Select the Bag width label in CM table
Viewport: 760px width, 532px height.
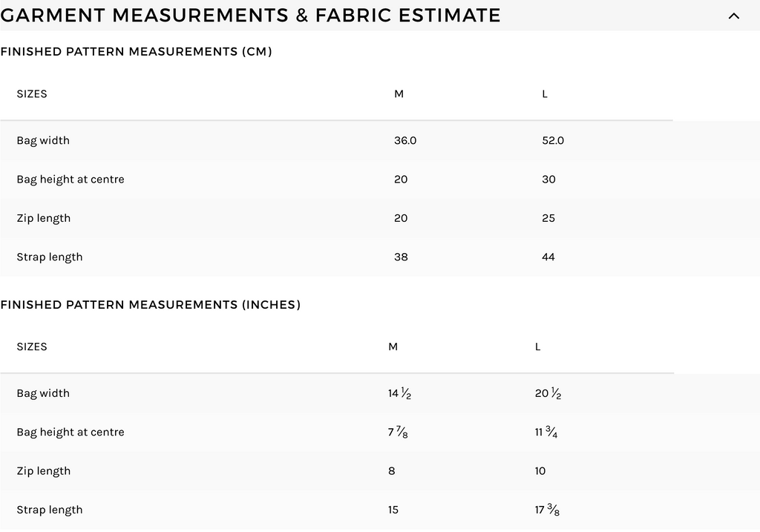[x=43, y=140]
